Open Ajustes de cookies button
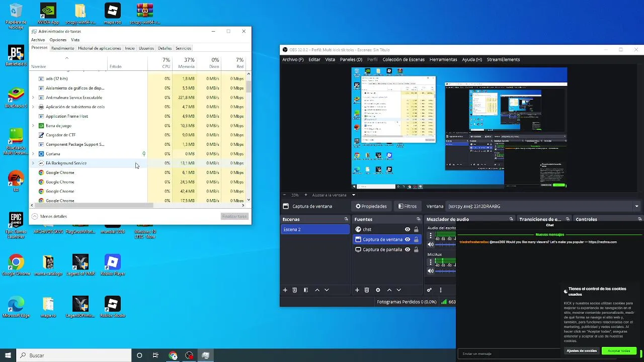Viewport: 644px width, 362px height. pyautogui.click(x=582, y=350)
